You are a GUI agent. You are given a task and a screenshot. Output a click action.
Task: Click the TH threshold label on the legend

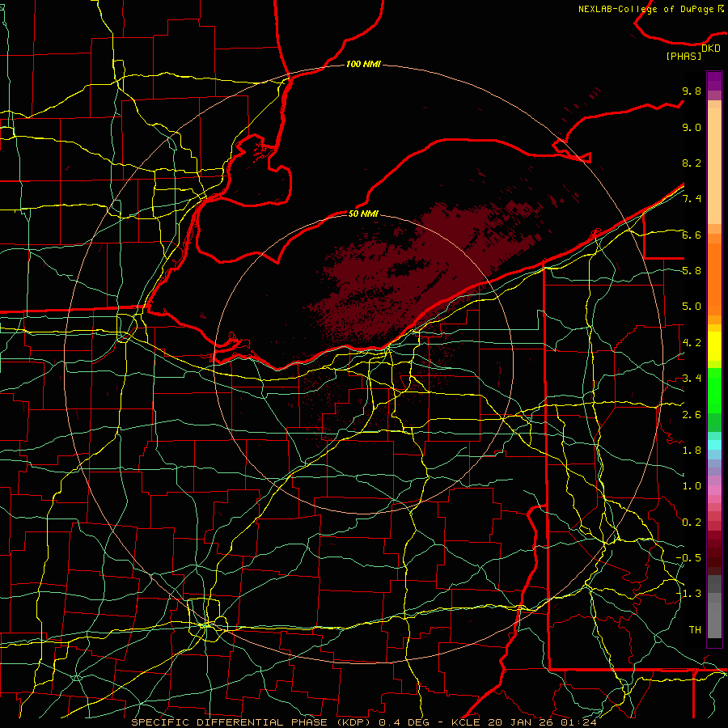695,630
